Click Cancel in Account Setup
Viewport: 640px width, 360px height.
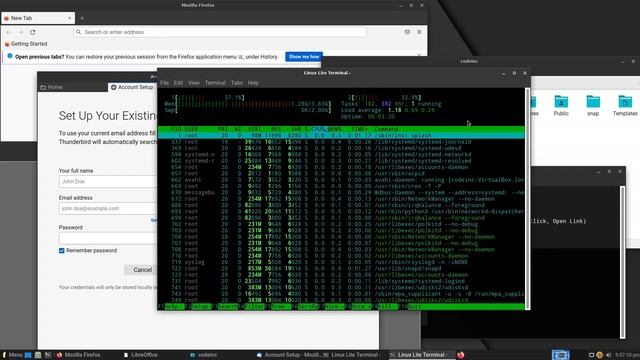[x=141, y=270]
